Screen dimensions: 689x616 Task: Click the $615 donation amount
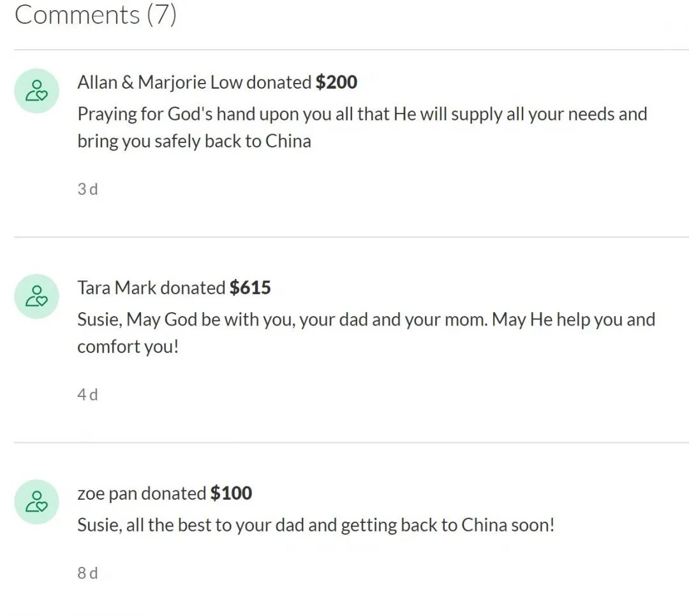(251, 288)
